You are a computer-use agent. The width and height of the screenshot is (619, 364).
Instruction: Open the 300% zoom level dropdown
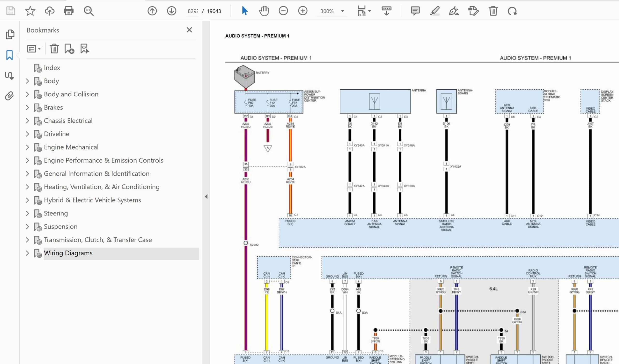342,11
